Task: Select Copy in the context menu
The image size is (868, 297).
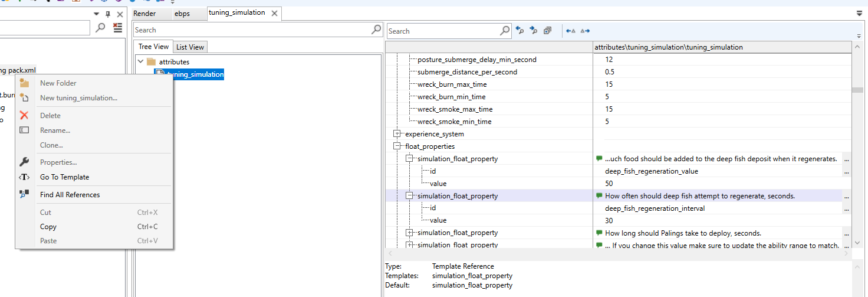Action: [48, 227]
